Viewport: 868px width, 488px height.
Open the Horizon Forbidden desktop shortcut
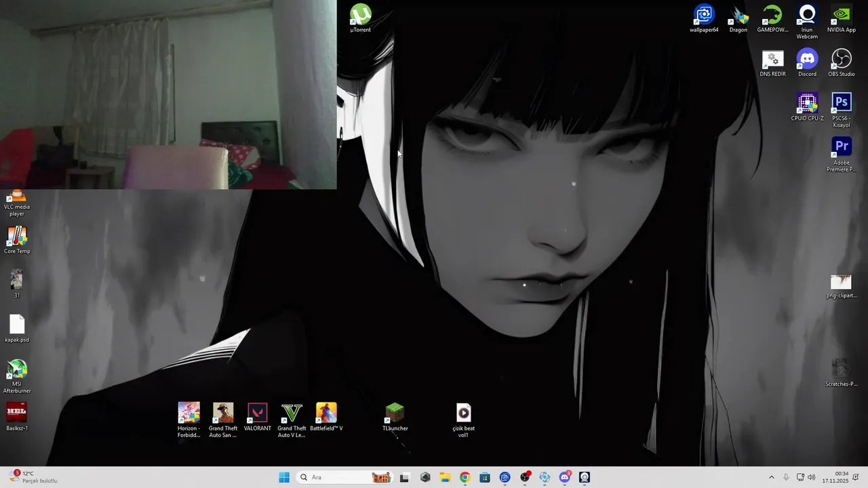click(189, 420)
